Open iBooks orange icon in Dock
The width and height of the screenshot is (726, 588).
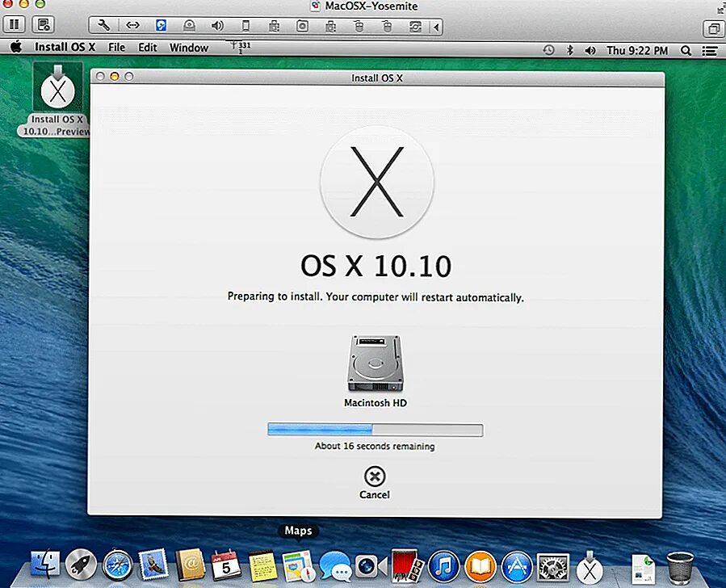481,565
